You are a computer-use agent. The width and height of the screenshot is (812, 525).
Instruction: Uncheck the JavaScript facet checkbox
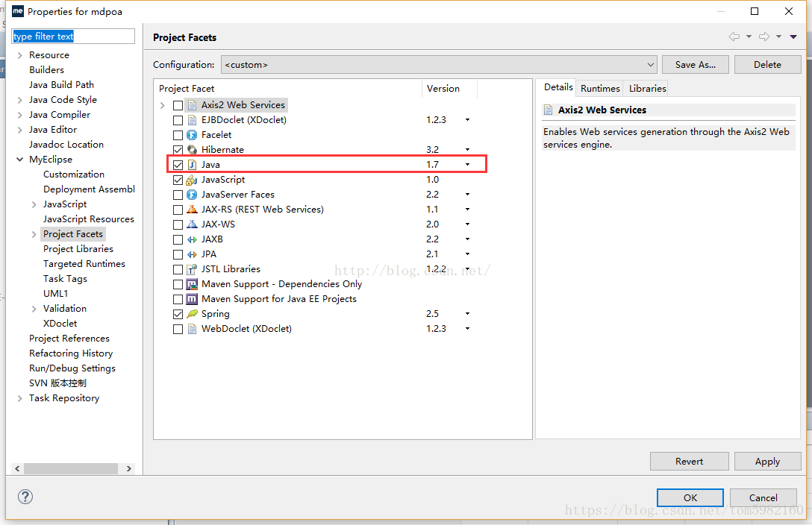pos(178,180)
